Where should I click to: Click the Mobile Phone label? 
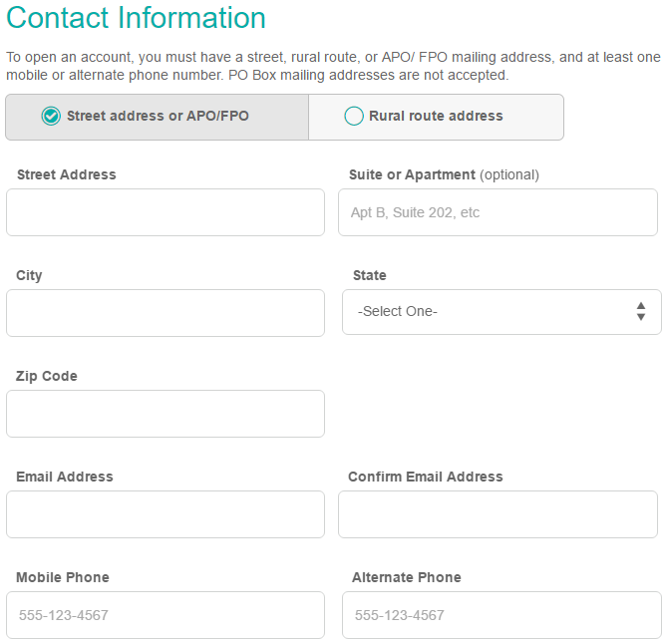[63, 577]
